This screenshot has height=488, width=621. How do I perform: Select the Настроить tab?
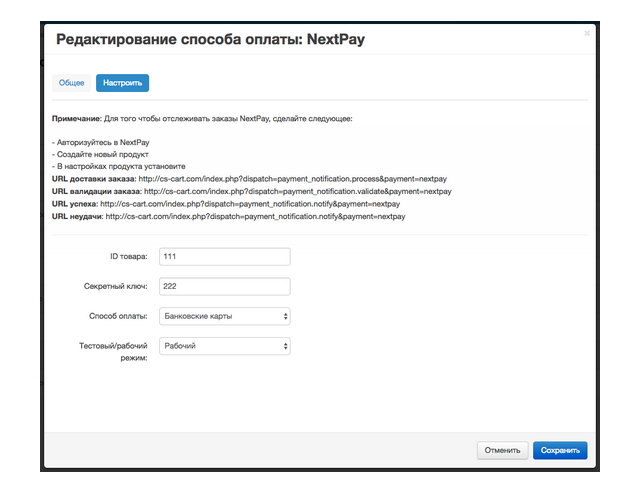point(122,83)
